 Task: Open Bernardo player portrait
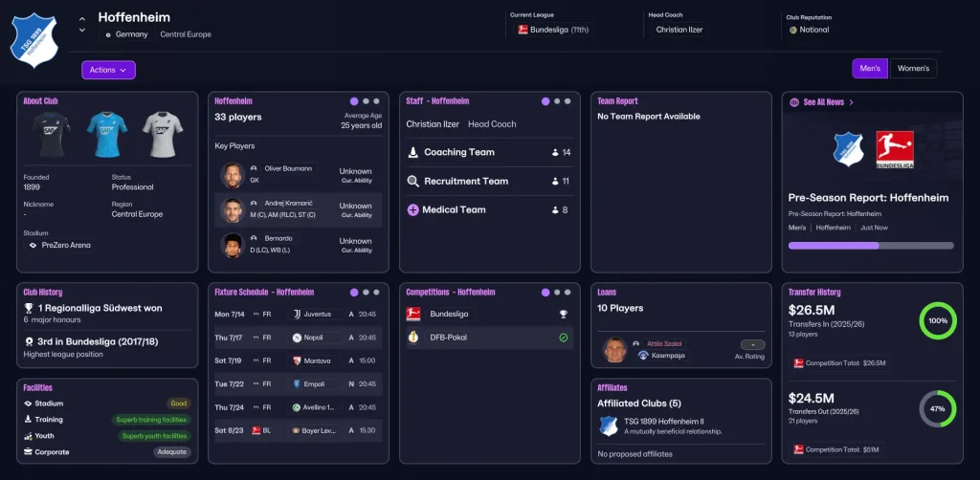(x=232, y=246)
